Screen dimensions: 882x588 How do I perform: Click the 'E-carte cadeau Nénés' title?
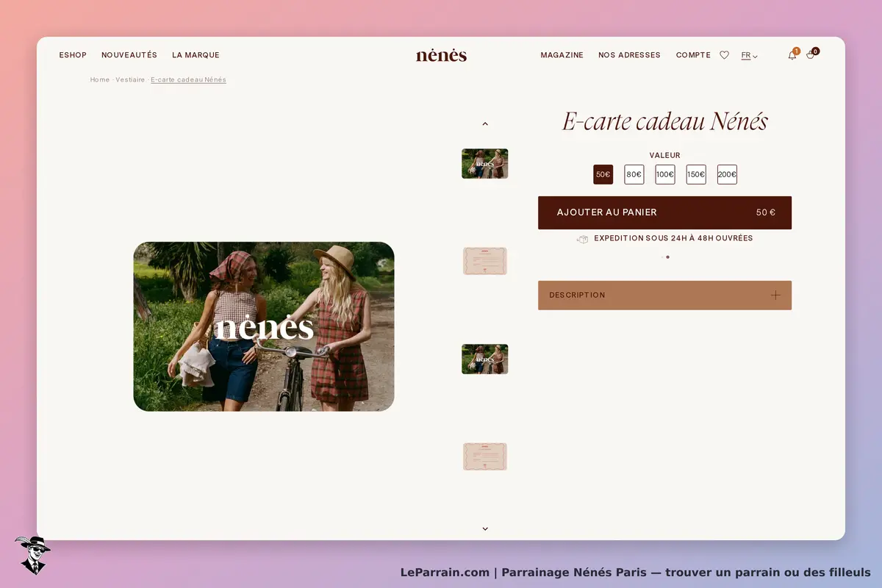pos(665,121)
